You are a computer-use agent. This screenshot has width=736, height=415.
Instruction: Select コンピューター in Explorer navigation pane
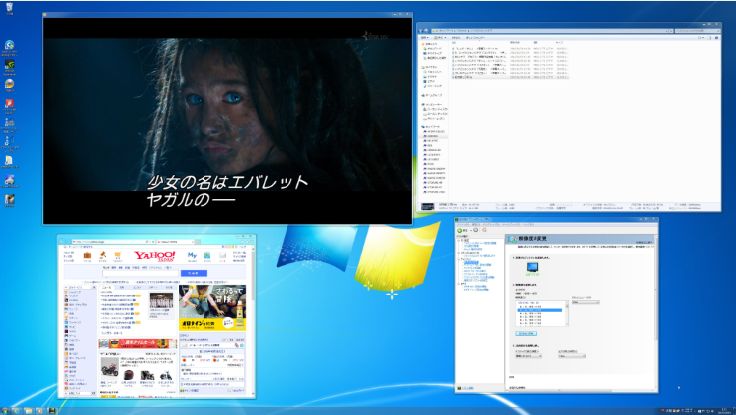pos(433,104)
